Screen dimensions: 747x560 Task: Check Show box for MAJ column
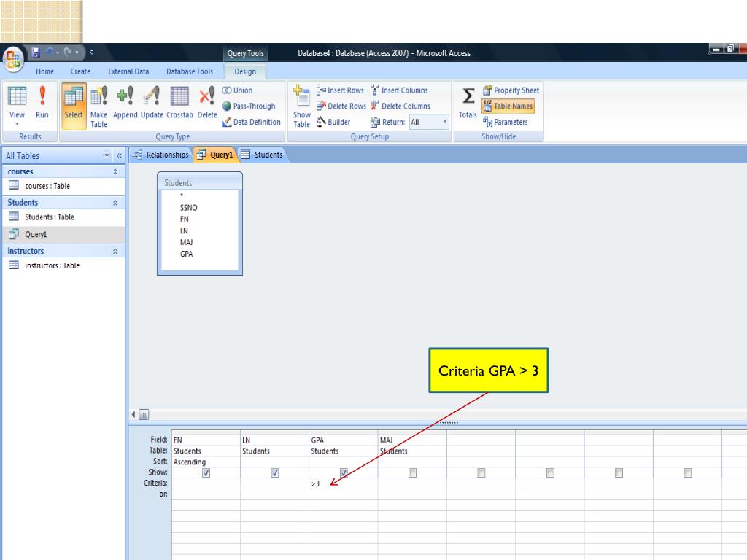(413, 472)
